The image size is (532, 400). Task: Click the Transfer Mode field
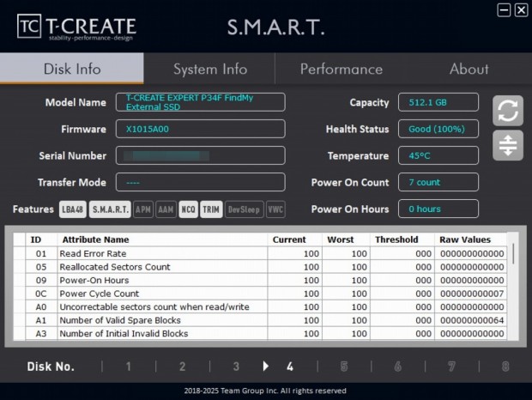[x=200, y=182]
